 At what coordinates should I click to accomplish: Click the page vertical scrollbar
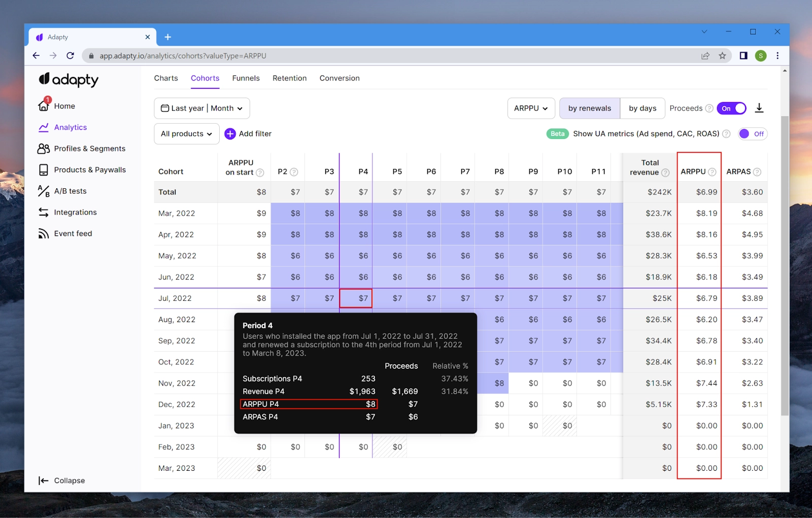[785, 266]
